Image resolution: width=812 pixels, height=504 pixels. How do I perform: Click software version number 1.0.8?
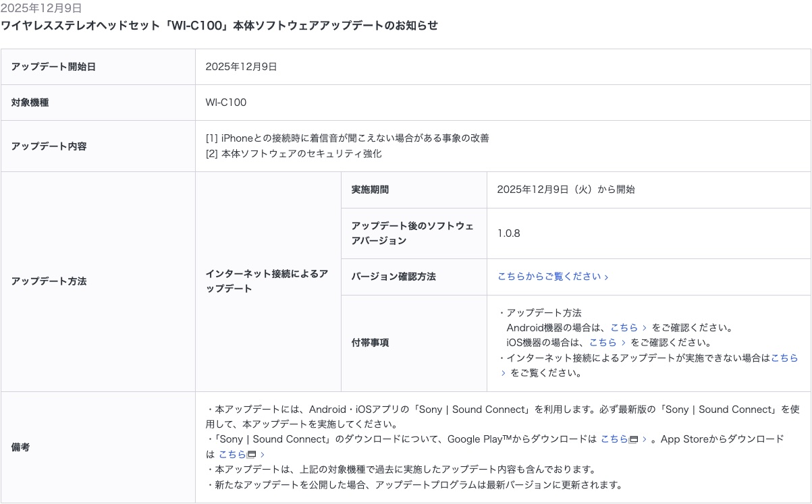508,233
